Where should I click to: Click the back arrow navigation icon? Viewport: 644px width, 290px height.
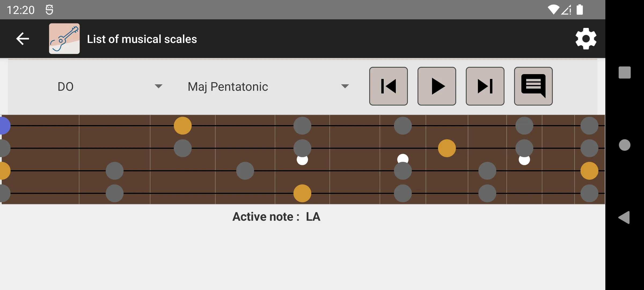coord(22,39)
